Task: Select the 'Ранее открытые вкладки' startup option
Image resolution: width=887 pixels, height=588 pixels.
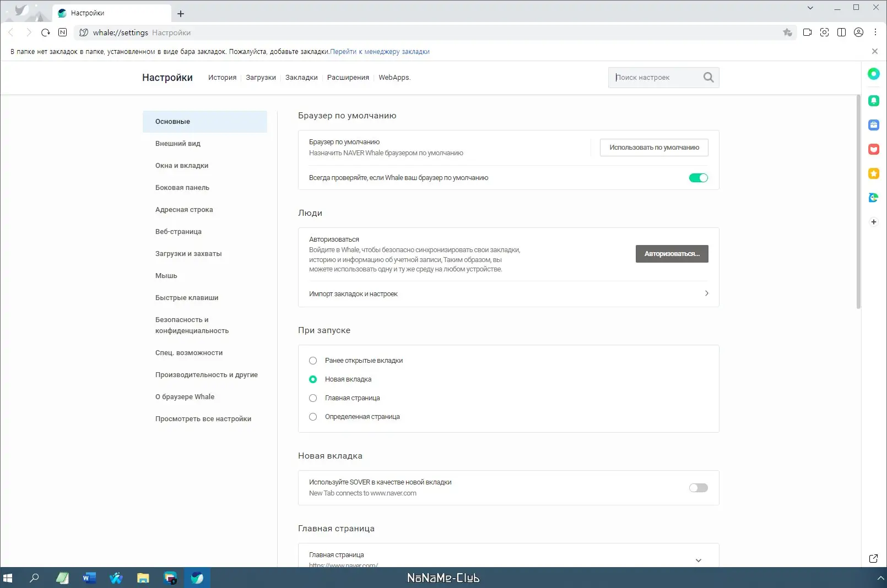Action: (313, 361)
